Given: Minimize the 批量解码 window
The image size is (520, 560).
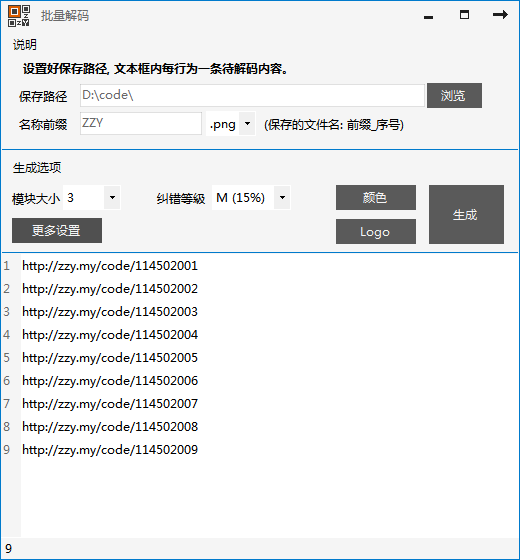Looking at the screenshot, I should tap(428, 17).
